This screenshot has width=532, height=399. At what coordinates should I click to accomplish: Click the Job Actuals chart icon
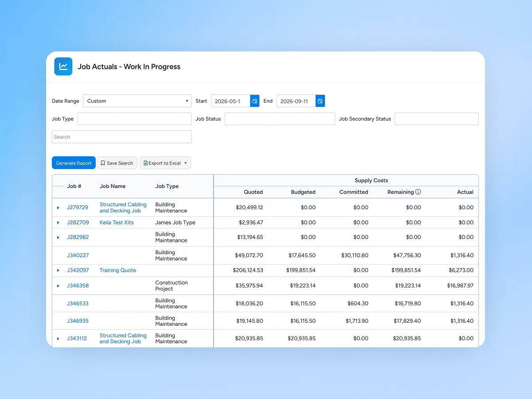[x=63, y=66]
